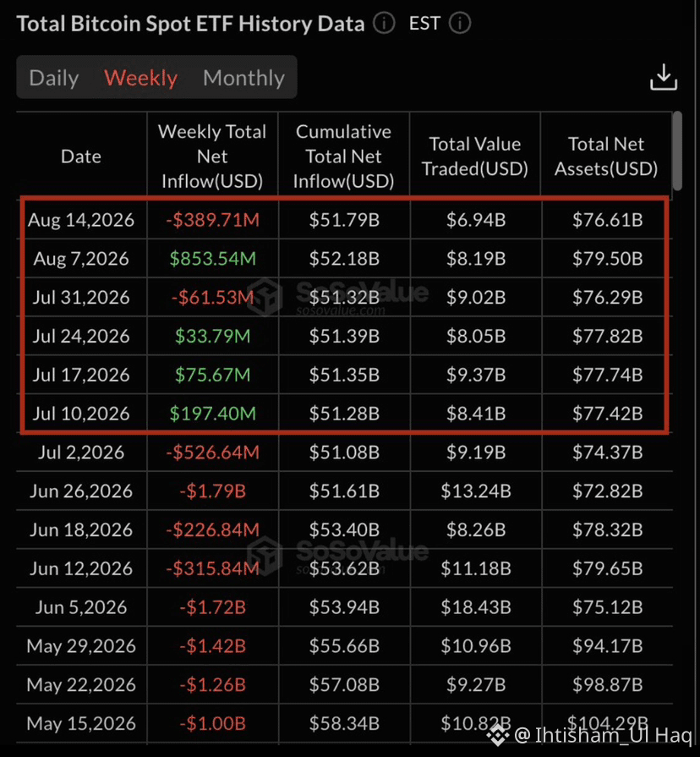Click Cumulative Total Net Inflow header

coord(343,156)
